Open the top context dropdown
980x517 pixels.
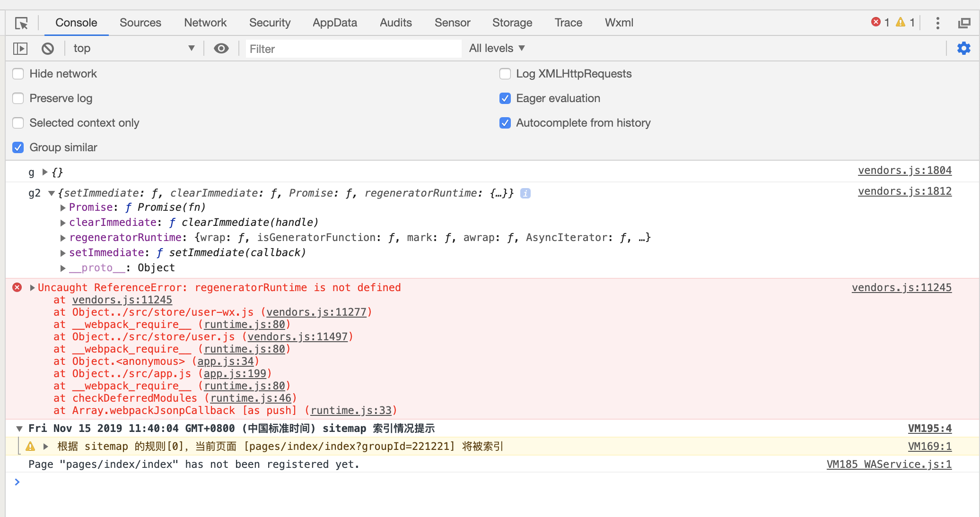pos(132,49)
